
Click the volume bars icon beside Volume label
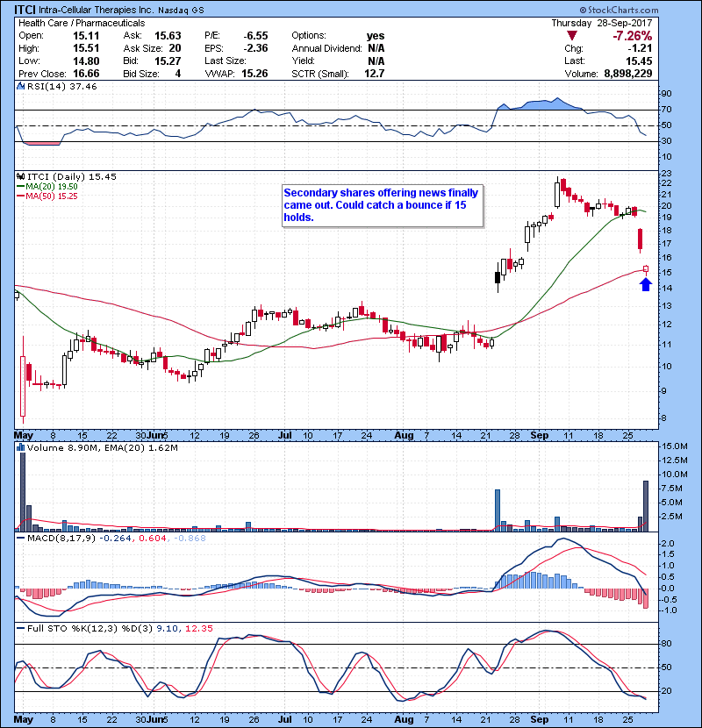pyautogui.click(x=20, y=448)
